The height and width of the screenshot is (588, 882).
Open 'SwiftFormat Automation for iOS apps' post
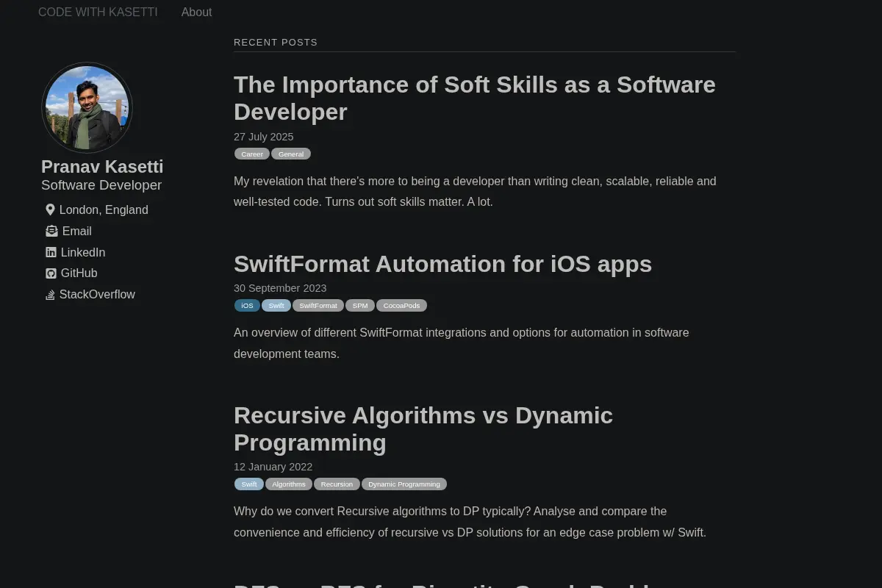442,264
